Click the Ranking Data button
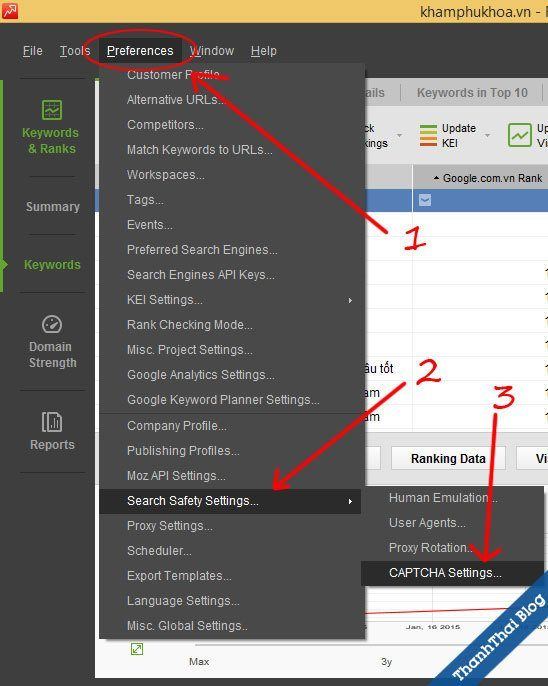This screenshot has width=548, height=686. click(448, 458)
